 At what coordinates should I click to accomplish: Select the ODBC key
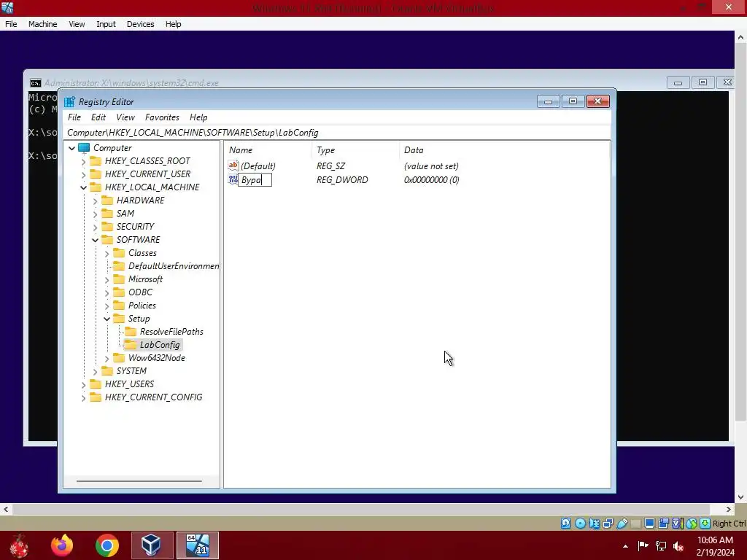tap(140, 292)
